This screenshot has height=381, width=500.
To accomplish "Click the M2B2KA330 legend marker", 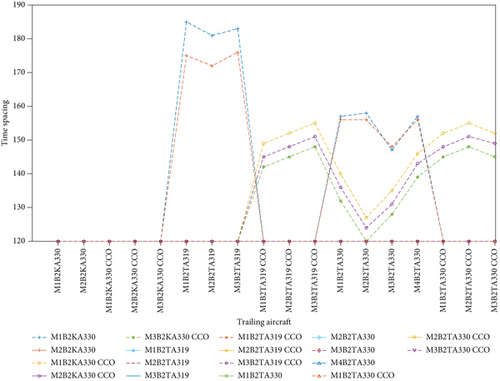I will [39, 350].
